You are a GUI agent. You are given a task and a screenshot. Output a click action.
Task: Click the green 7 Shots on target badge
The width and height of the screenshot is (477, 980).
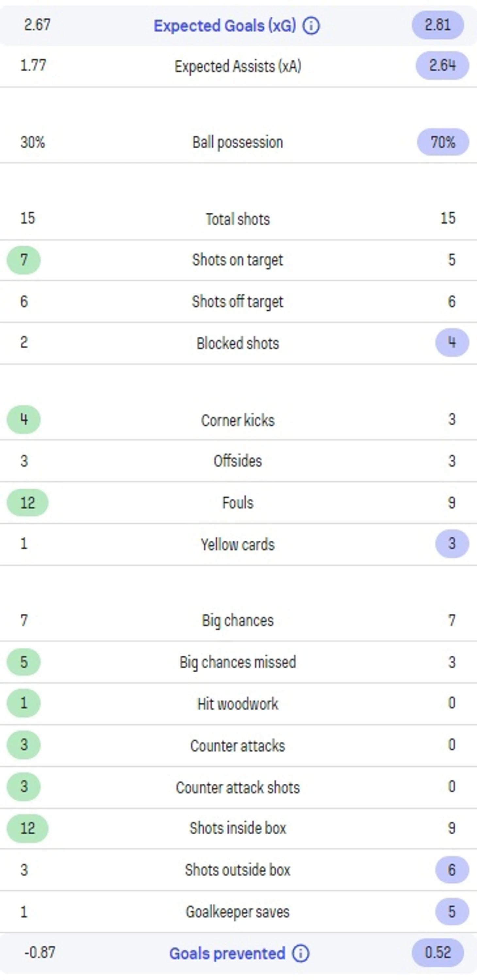(x=24, y=260)
